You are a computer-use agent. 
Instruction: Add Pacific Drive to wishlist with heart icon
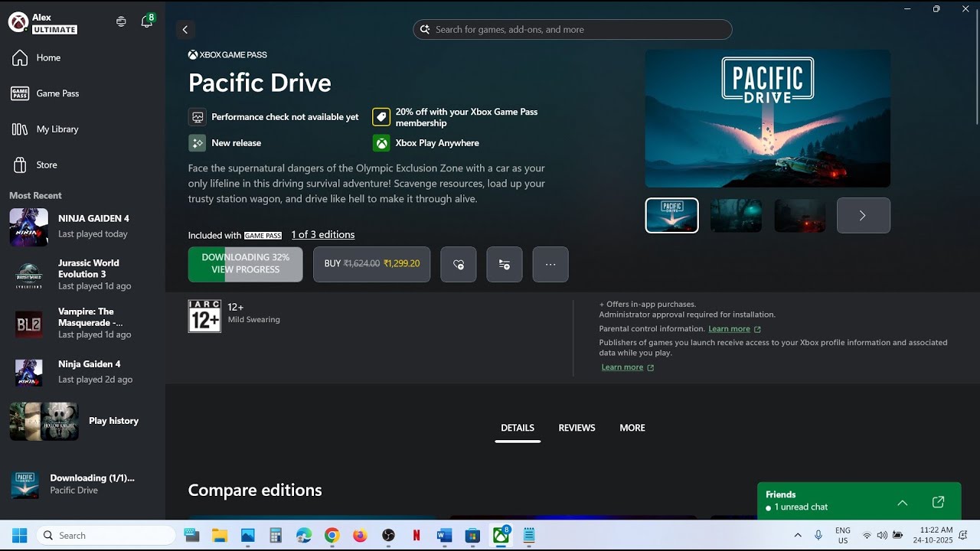459,264
